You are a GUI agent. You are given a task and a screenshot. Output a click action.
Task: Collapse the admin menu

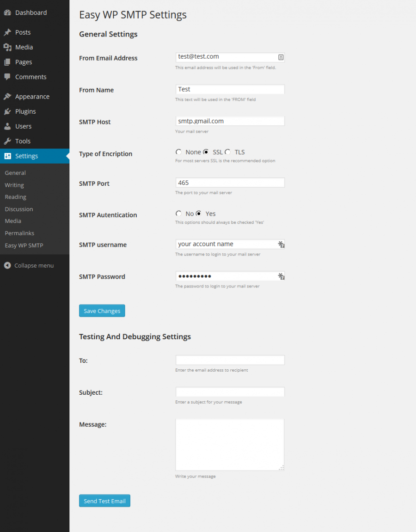pyautogui.click(x=29, y=265)
